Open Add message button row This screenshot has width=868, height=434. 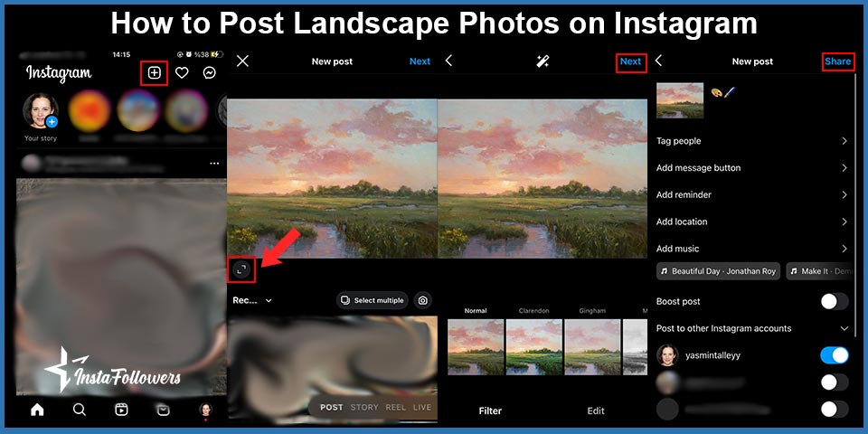pos(751,168)
